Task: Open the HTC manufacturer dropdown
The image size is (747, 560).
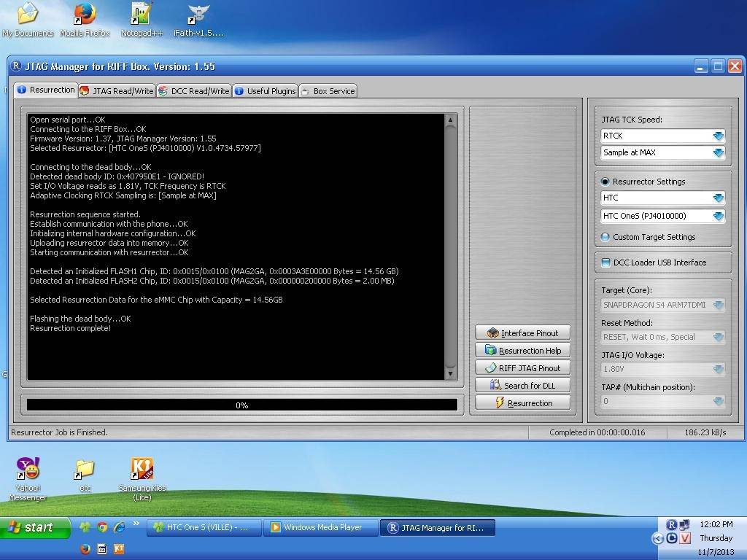Action: 662,198
